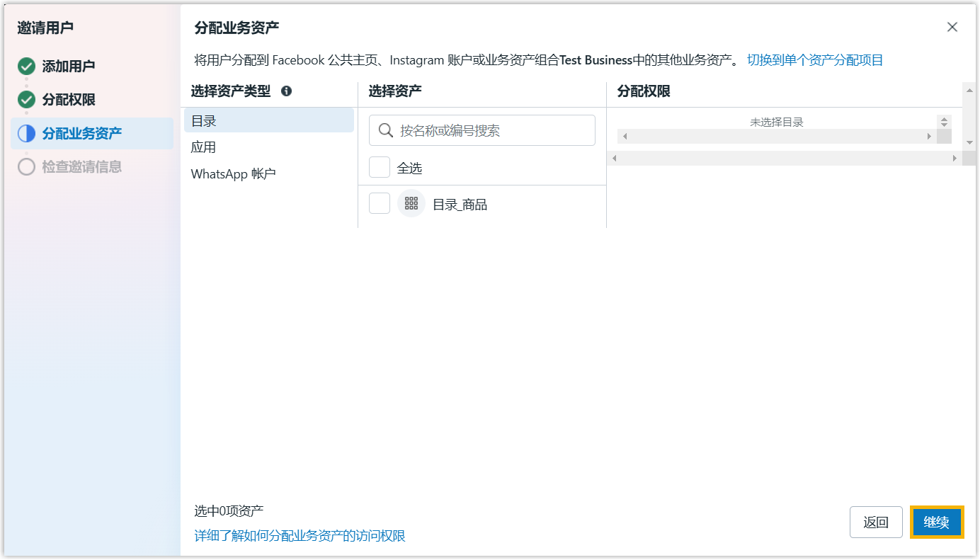Tick the 全选 checkbox
Viewport: 980px width, 560px height.
click(x=380, y=168)
